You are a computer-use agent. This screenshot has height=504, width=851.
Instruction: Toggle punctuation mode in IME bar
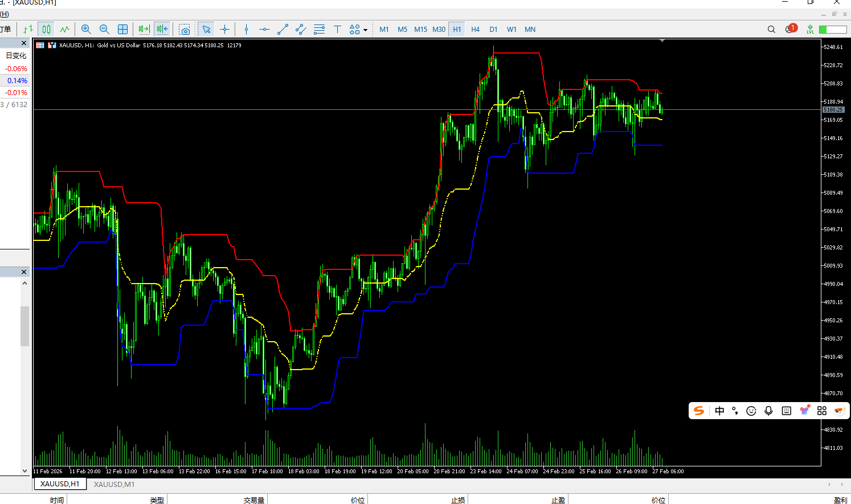tap(735, 411)
